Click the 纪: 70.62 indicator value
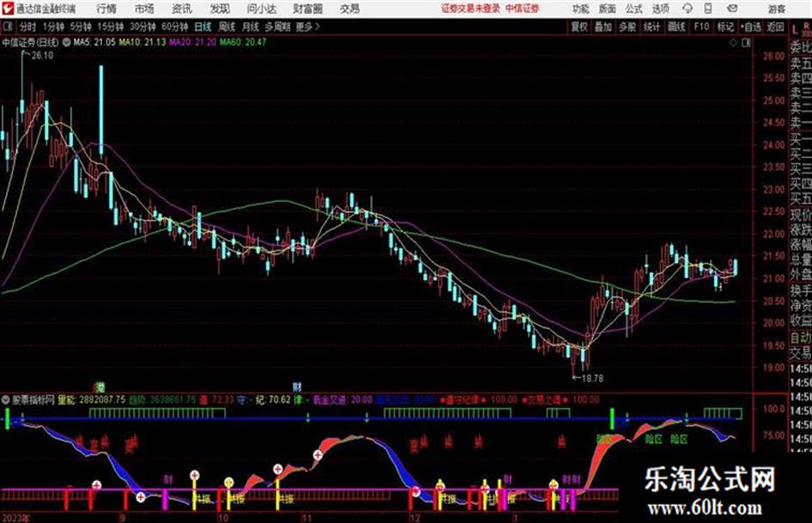Viewport: 812px width, 523px height. pos(273,399)
